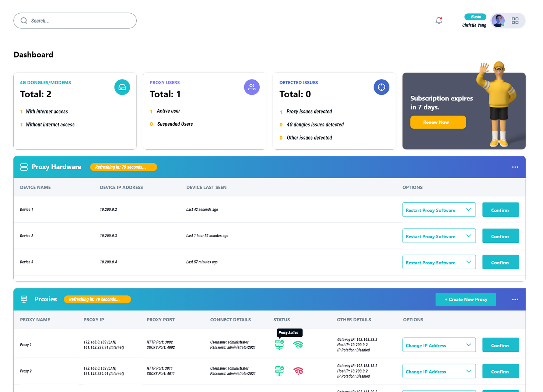The width and height of the screenshot is (543, 392).
Task: Open Device 1 Restart Proxy Software dropdown
Action: pyautogui.click(x=439, y=210)
